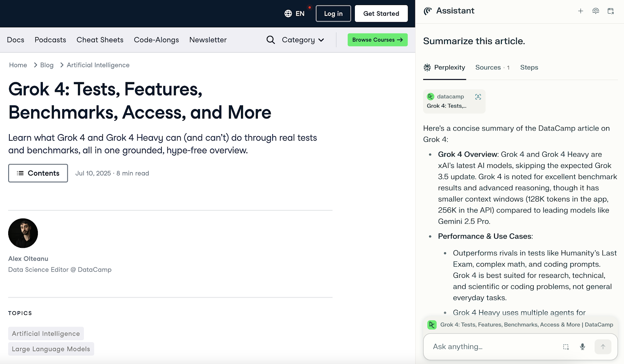Click the page favicon in attached tab chip
The image size is (624, 364).
click(432, 325)
